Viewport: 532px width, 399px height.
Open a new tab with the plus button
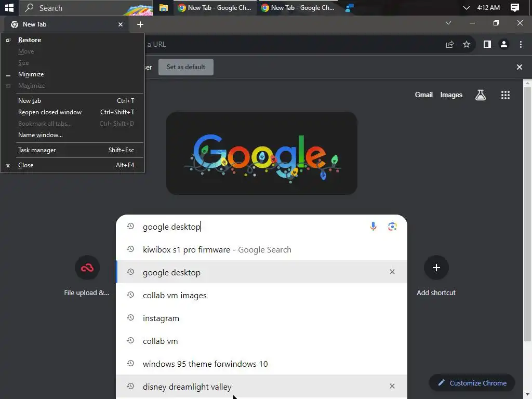[x=140, y=24]
